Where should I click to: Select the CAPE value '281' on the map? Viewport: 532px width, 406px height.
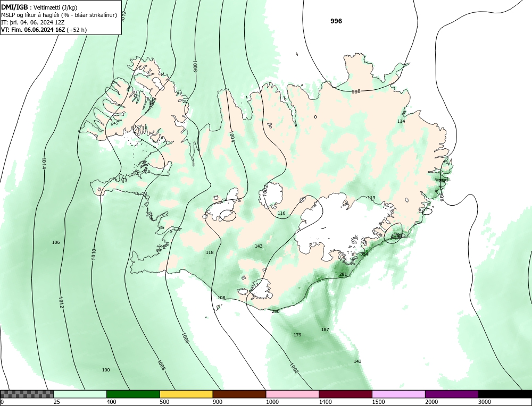click(x=343, y=274)
